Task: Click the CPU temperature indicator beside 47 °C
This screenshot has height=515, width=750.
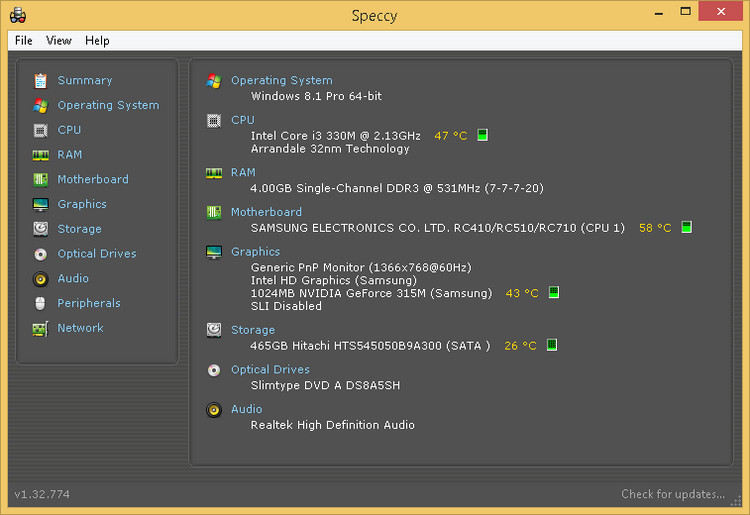Action: point(483,135)
